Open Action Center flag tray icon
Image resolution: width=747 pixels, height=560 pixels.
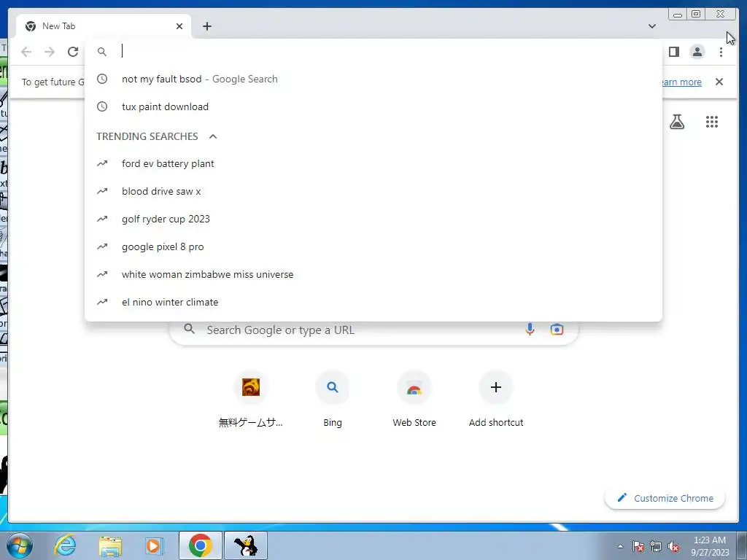pyautogui.click(x=638, y=546)
